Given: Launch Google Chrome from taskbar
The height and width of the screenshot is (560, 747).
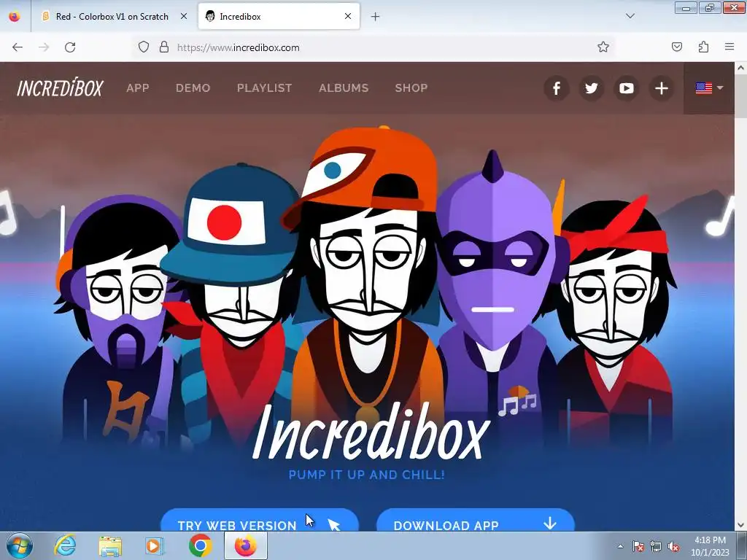Looking at the screenshot, I should (200, 545).
